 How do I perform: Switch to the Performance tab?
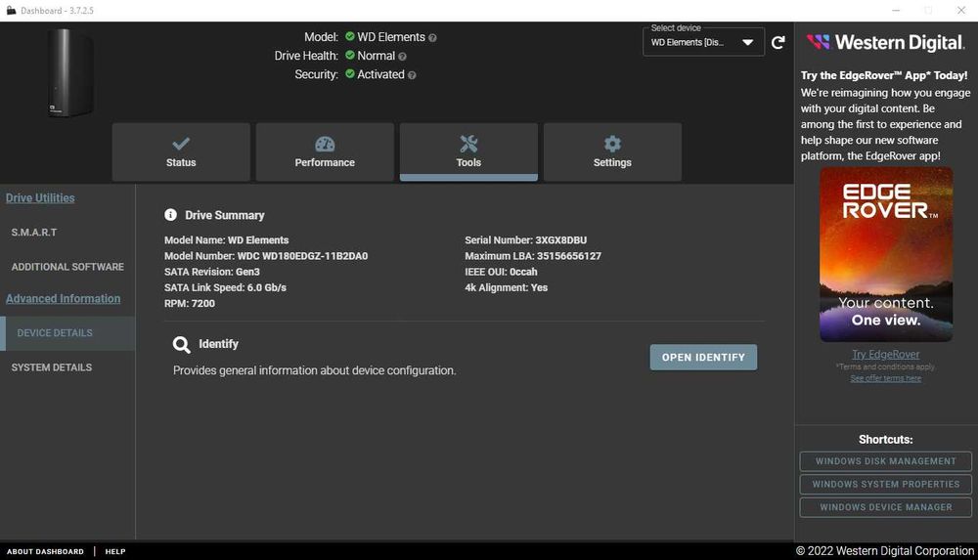325,152
